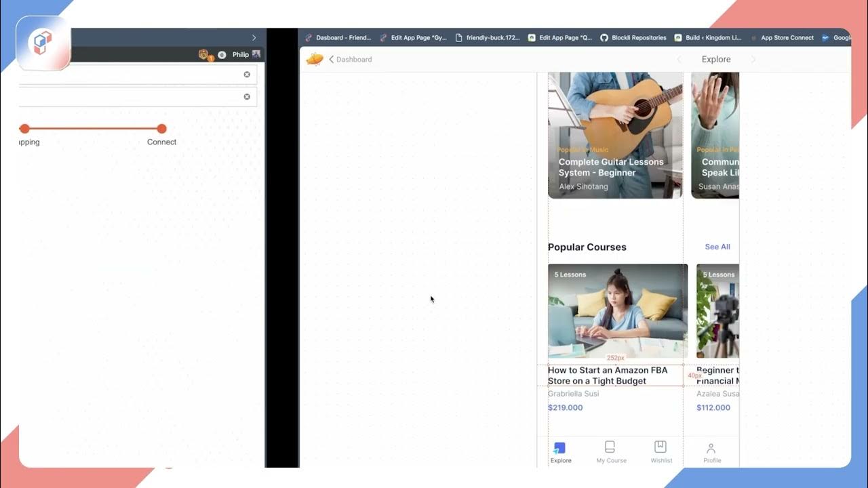Expand the left panel with top chevron
Screen dimensions: 868x488
click(x=254, y=38)
